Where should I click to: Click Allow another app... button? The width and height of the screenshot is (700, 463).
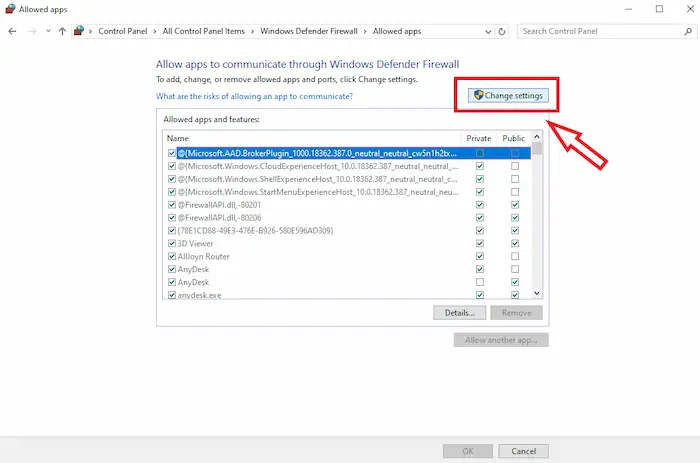click(501, 340)
